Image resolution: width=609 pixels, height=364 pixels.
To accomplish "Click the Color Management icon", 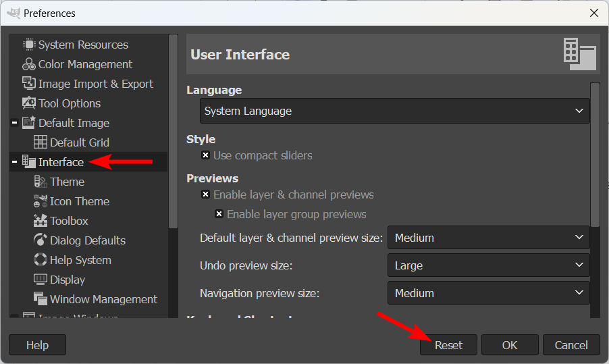I will click(x=28, y=64).
